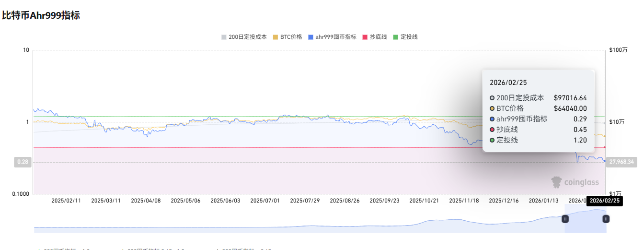Click the right zoom range handle
644x250 pixels.
click(x=606, y=219)
